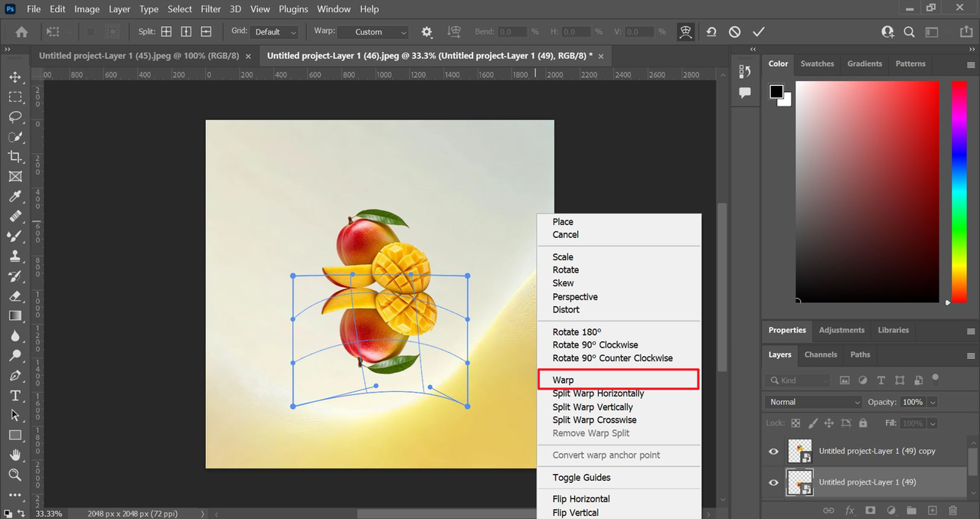Click the Home icon in options bar
980x519 pixels.
(x=22, y=32)
